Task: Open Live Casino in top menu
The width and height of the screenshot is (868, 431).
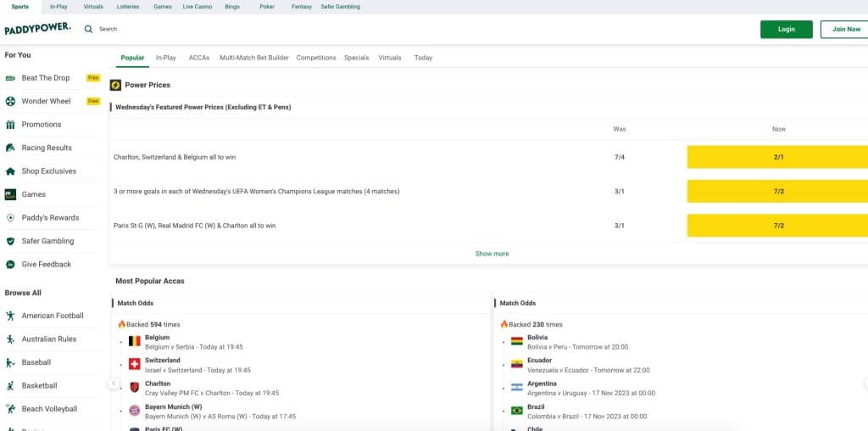Action: pos(198,7)
